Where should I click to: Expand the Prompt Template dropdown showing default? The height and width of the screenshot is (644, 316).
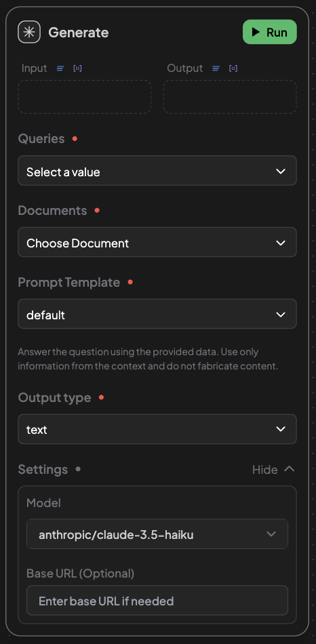[x=157, y=314]
